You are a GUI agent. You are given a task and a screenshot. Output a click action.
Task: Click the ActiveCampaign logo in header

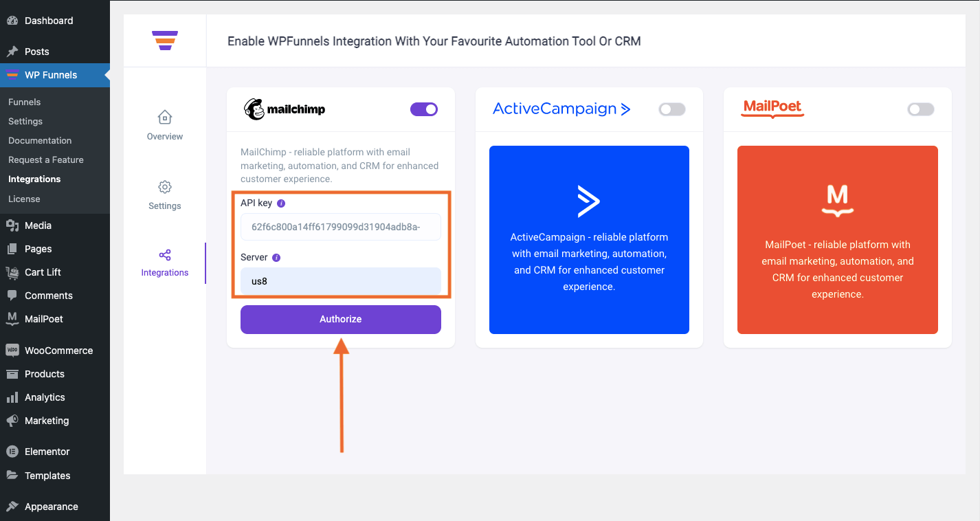561,109
